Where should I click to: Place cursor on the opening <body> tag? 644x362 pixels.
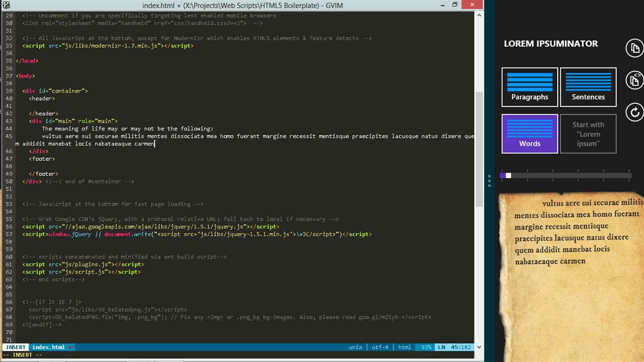(x=25, y=76)
